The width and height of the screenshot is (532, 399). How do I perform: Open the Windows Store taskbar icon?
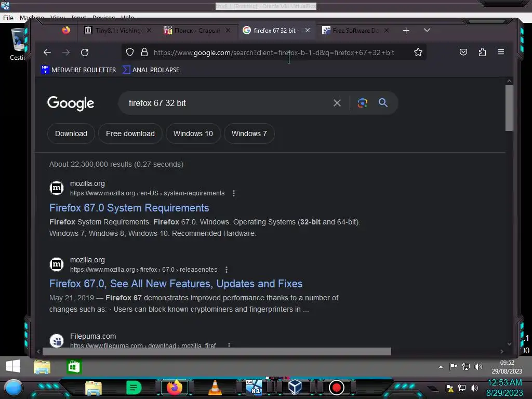pos(74,367)
